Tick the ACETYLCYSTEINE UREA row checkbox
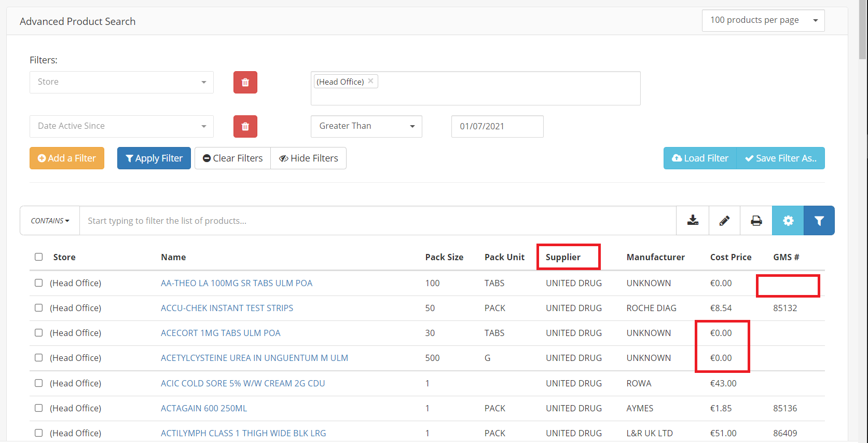The height and width of the screenshot is (443, 868). coord(39,358)
